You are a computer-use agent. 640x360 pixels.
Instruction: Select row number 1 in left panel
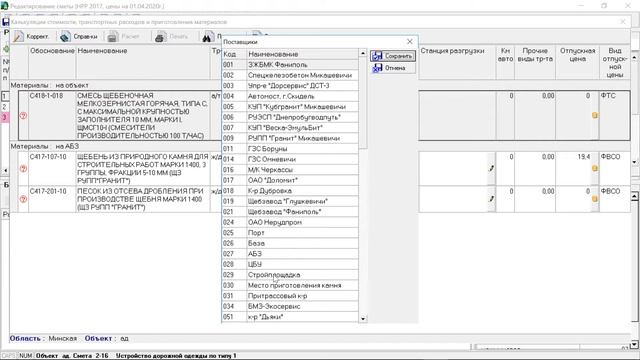point(4,97)
